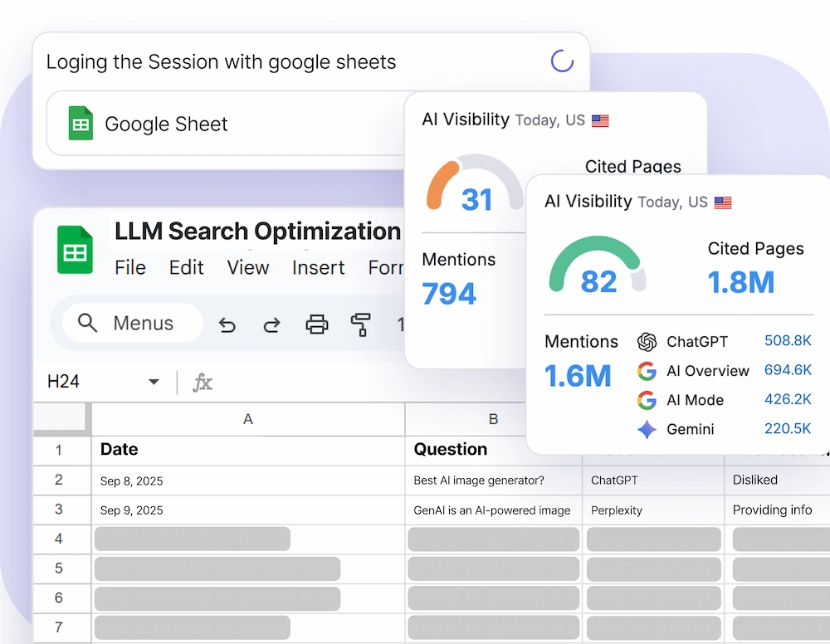
Task: Open the Insert menu
Action: tap(318, 267)
